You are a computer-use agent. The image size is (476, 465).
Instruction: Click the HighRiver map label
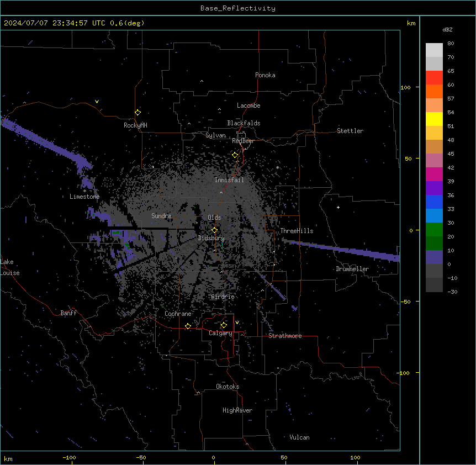click(237, 410)
